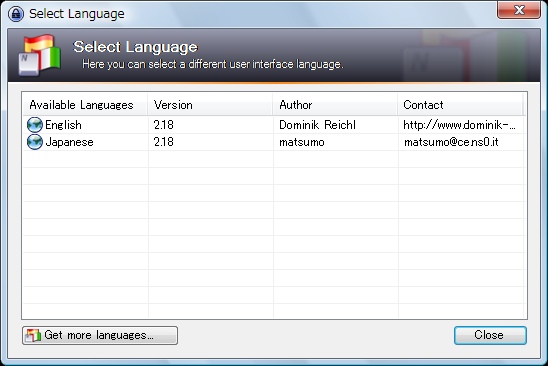This screenshot has width=548, height=366.
Task: Select the English row text
Action: click(x=63, y=125)
